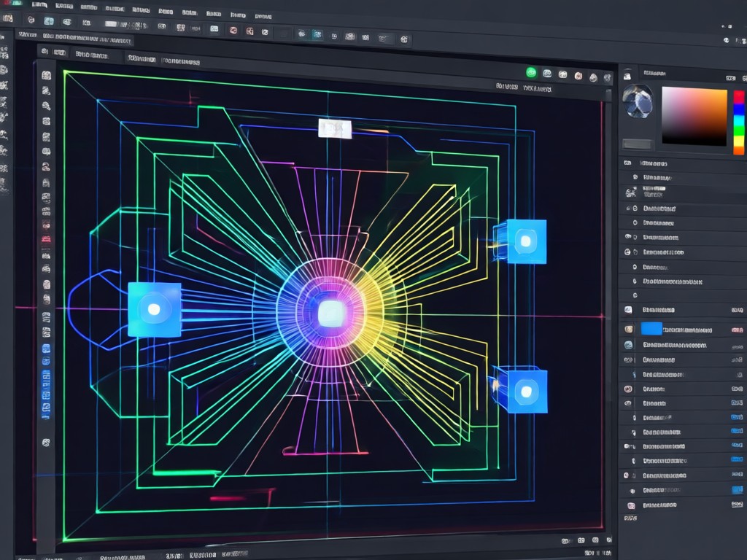Image resolution: width=747 pixels, height=560 pixels.
Task: Select the upper-right blue square node
Action: point(527,241)
